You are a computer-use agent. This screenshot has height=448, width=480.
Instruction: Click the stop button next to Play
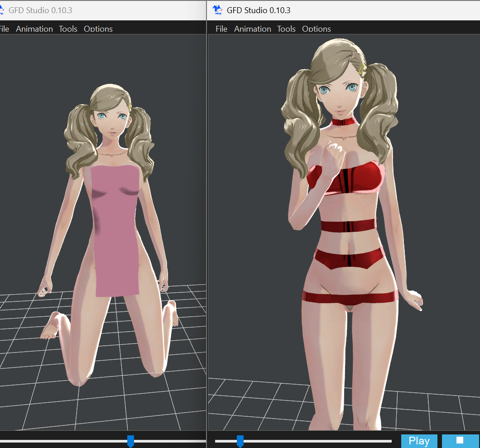click(x=461, y=441)
